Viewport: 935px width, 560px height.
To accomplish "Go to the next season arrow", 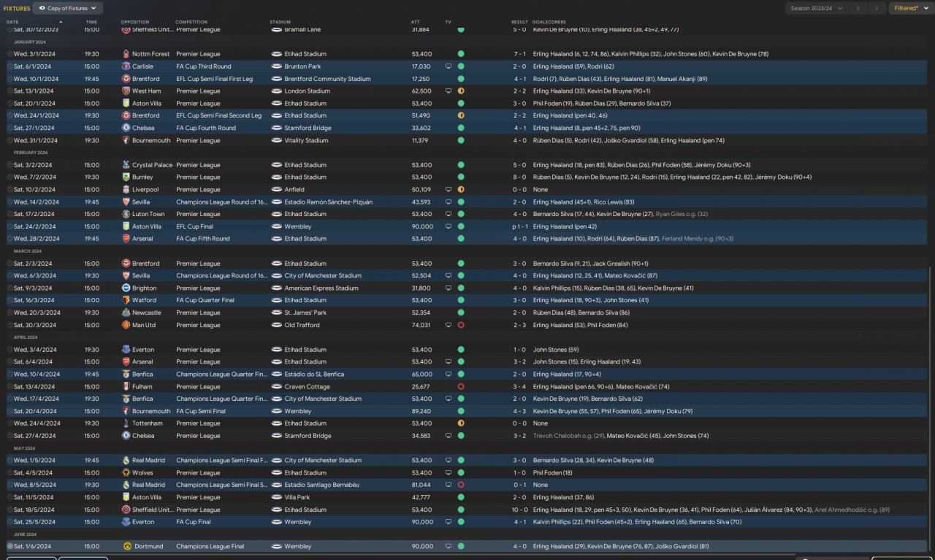I will point(877,8).
